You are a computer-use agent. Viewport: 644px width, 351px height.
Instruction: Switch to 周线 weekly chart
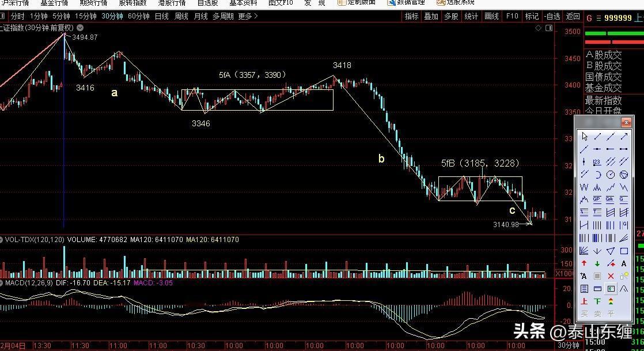[181, 16]
